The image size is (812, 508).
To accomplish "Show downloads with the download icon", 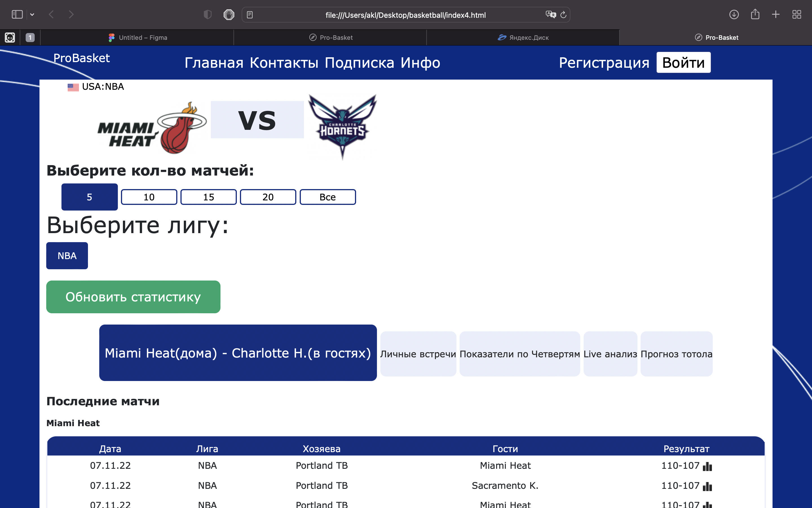I will 734,14.
